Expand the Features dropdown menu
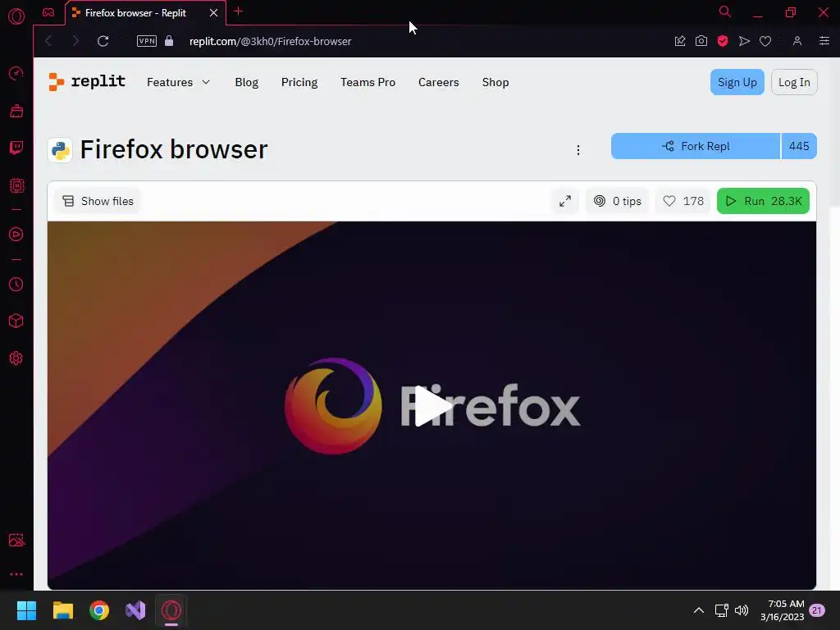840x630 pixels. [178, 83]
